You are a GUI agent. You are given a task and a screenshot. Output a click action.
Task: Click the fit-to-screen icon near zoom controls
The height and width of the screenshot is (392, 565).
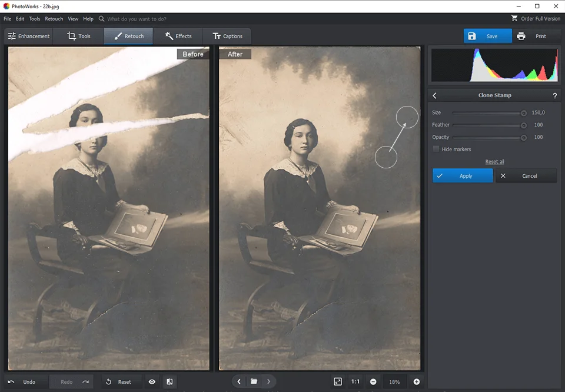click(337, 381)
